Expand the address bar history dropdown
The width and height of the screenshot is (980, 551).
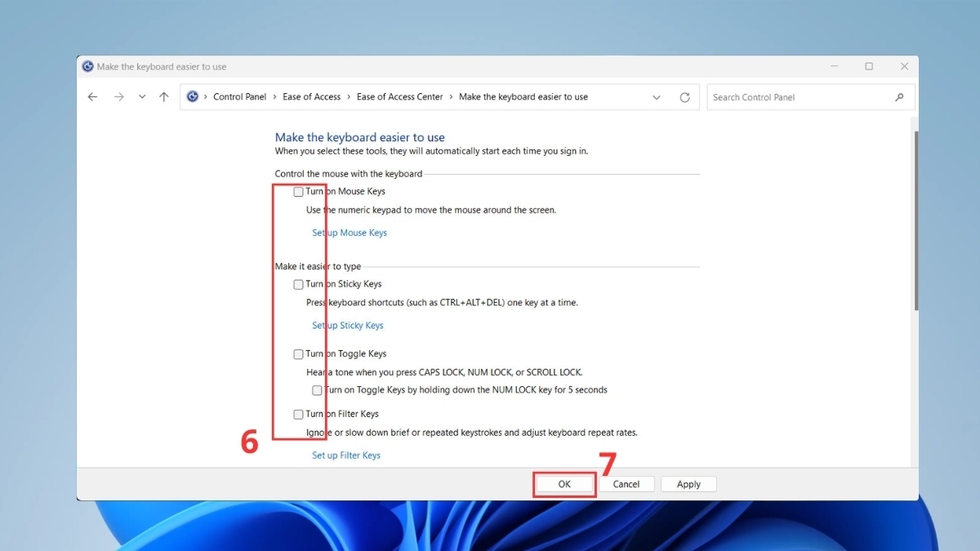point(657,97)
